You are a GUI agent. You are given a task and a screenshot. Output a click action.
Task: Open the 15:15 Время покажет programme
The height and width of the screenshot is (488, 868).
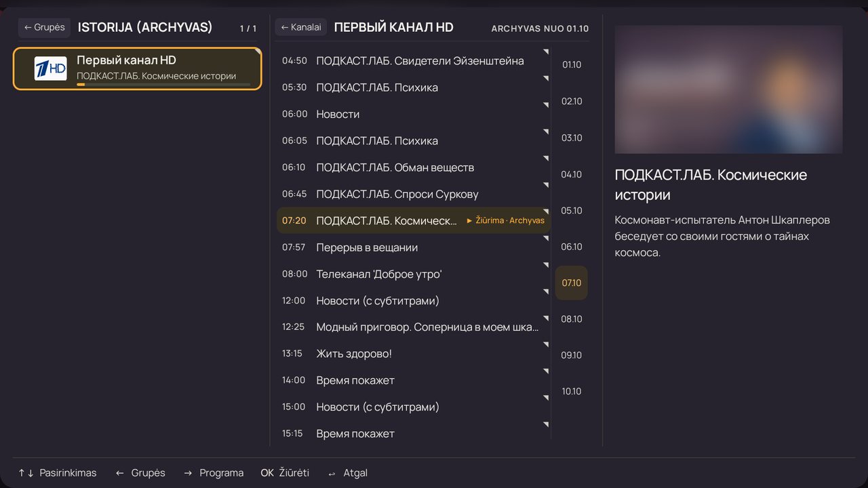(414, 433)
